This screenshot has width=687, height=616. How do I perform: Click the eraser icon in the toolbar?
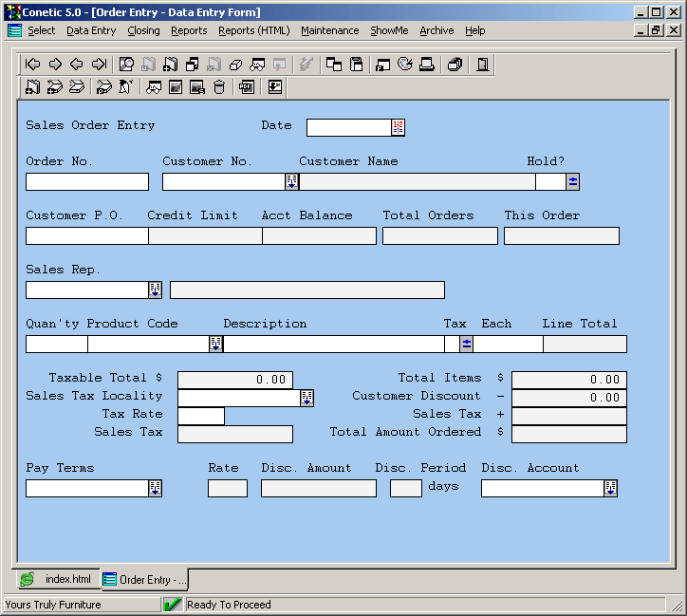click(235, 65)
